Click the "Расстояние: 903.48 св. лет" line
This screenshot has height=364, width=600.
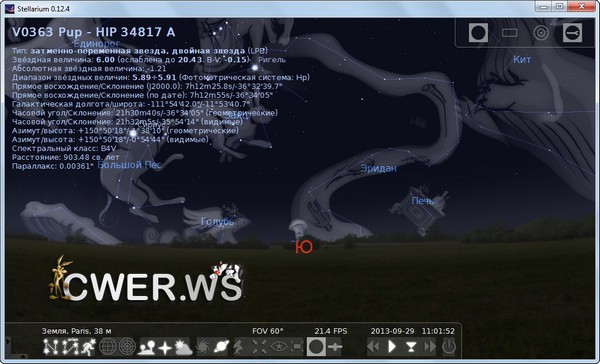[65, 157]
